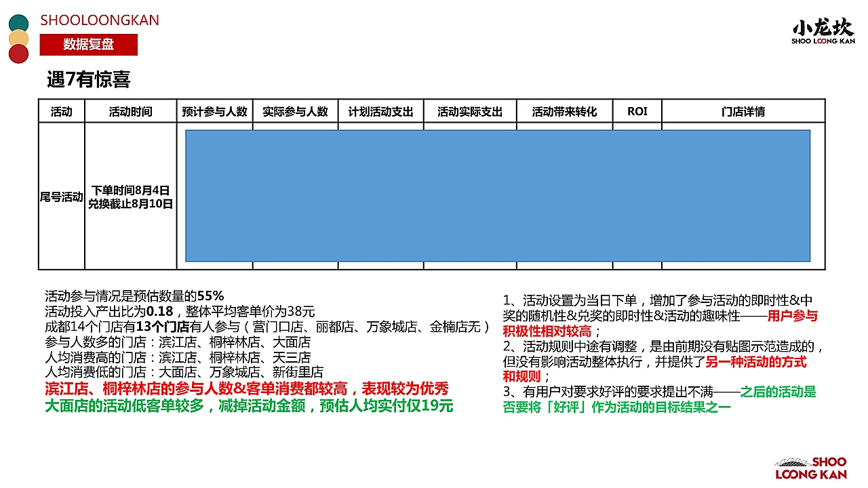Image resolution: width=868 pixels, height=488 pixels.
Task: Click the red 滨江店、桐梓林店 summary line
Action: 247,389
